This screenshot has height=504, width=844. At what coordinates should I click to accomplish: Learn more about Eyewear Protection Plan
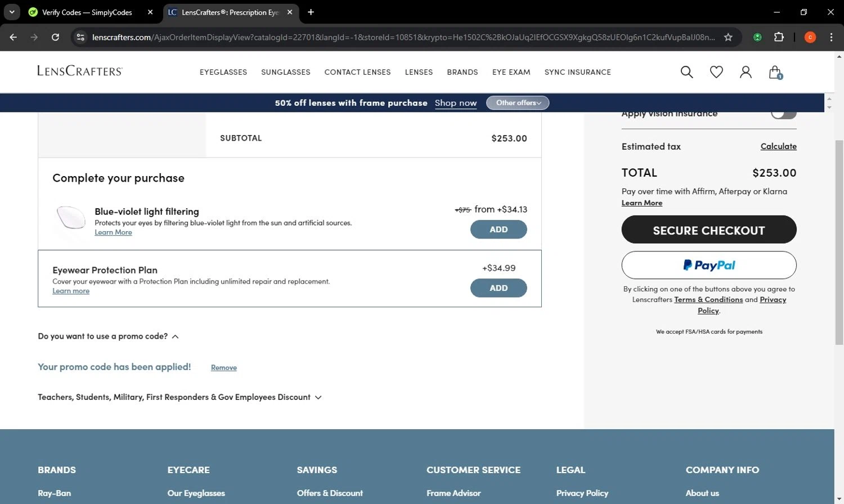[71, 291]
